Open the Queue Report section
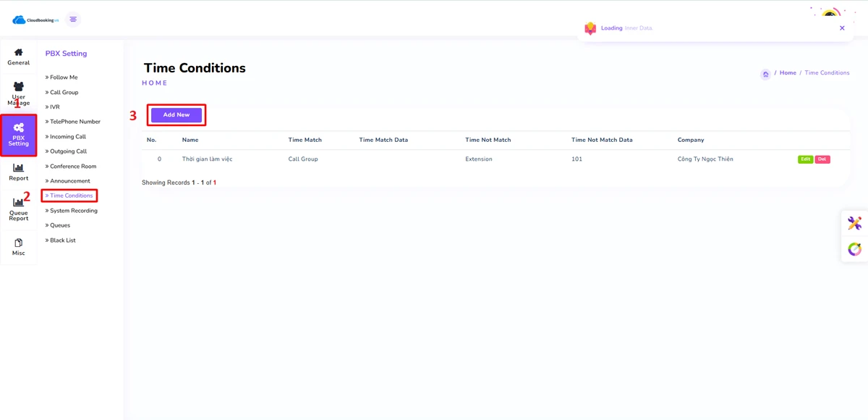Screen dimensions: 868x420 (x=19, y=209)
